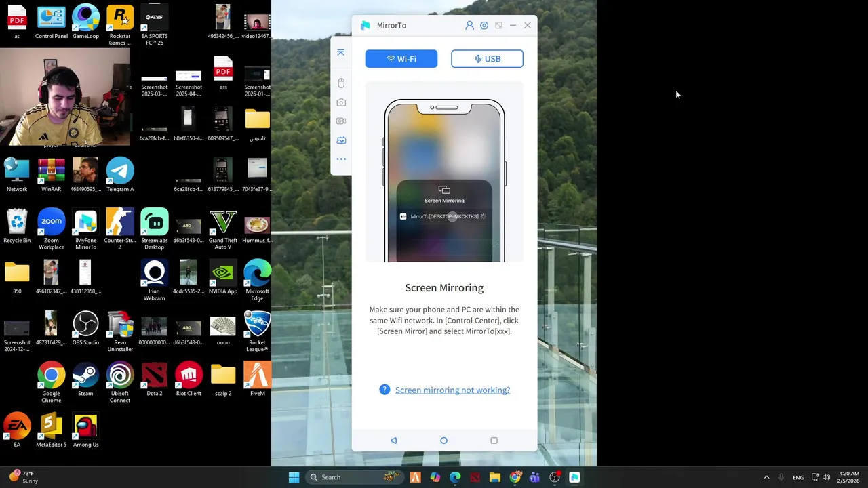Open Ubisoft Connect desktop icon
Screen dimensions: 868x488
(x=120, y=383)
